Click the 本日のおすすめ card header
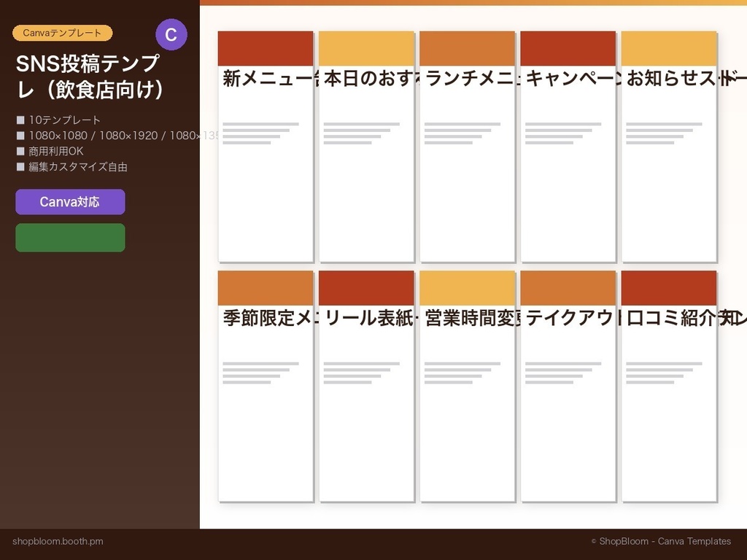 pyautogui.click(x=365, y=46)
